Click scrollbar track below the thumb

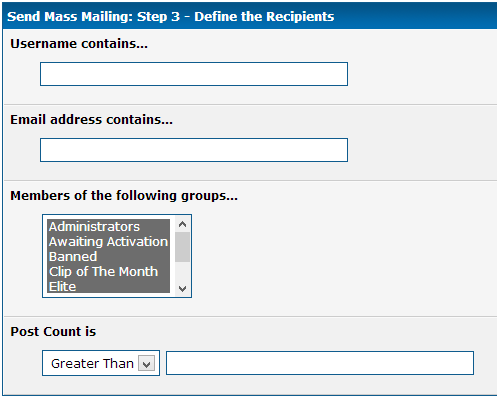(182, 272)
